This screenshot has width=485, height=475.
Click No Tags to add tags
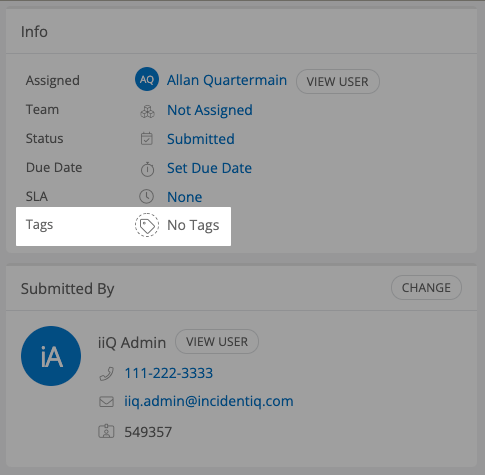pos(193,226)
